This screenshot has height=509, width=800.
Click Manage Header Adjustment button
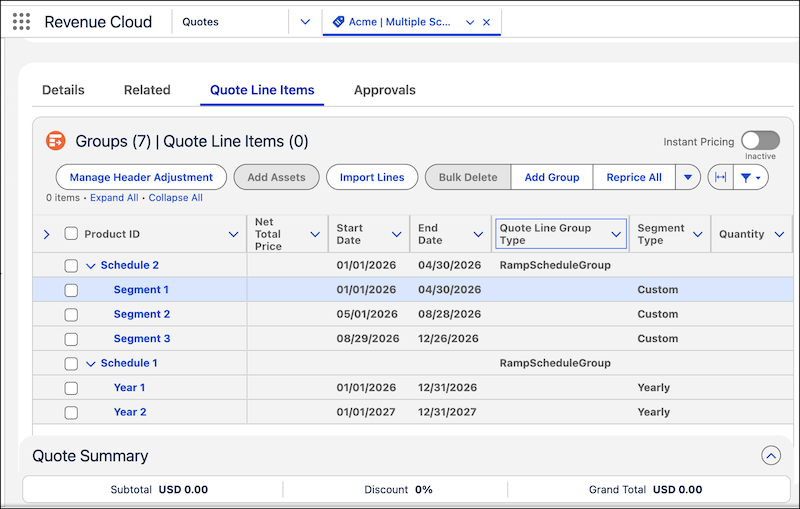[141, 177]
